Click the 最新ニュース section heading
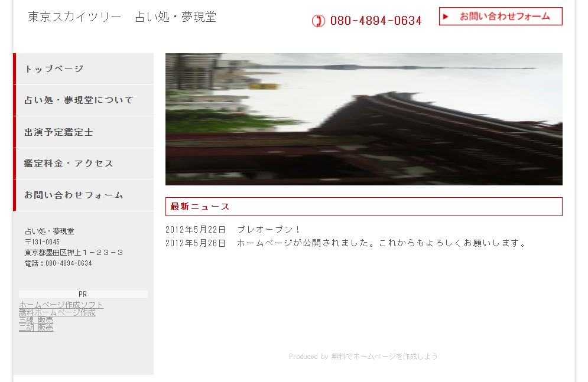The height and width of the screenshot is (382, 588). 200,207
